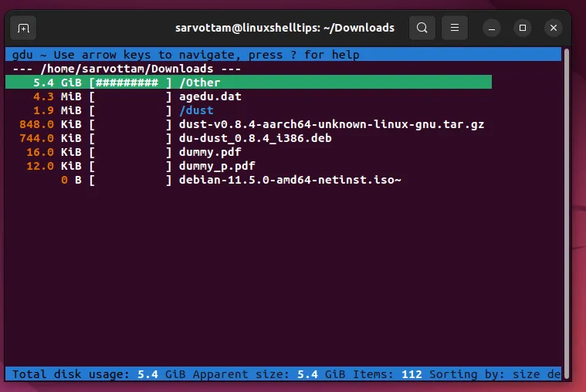Image resolution: width=586 pixels, height=392 pixels.
Task: Click the 744.0 KiB size value
Action: click(x=50, y=138)
